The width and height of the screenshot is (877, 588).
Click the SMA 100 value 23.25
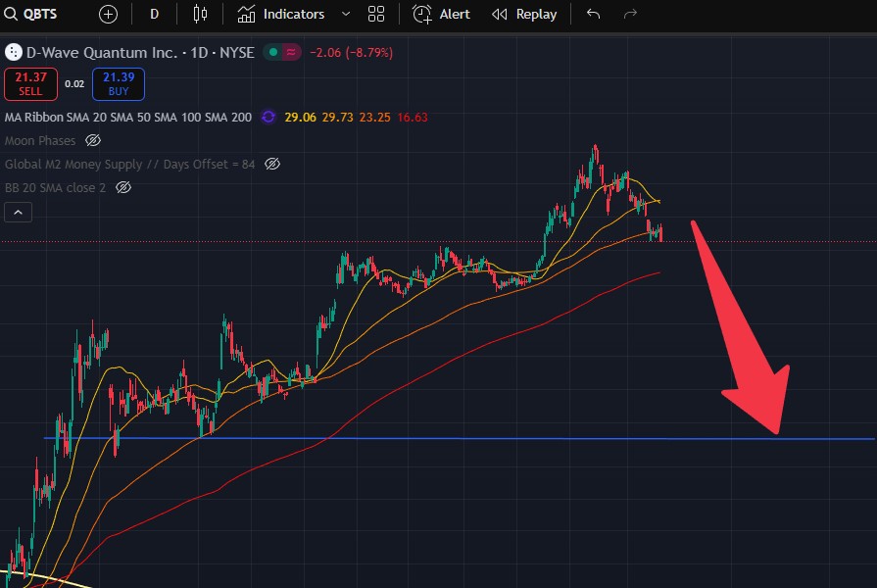coord(374,118)
